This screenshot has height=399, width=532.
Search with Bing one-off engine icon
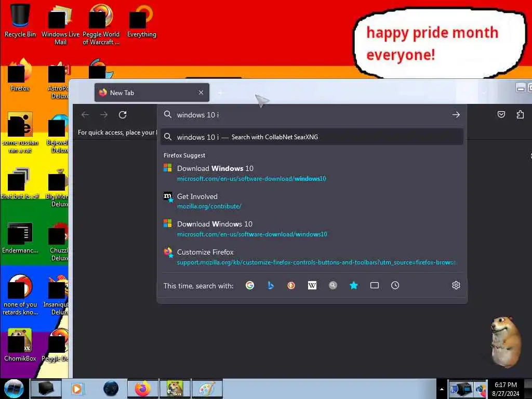point(270,285)
